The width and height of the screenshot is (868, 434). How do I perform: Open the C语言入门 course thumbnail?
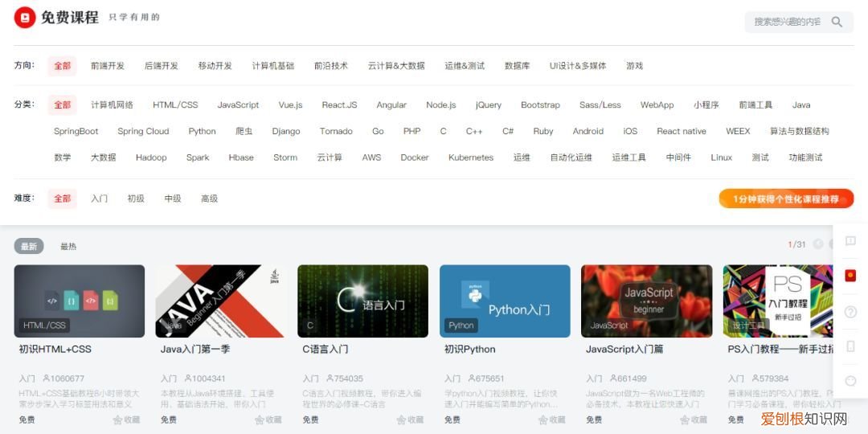pos(363,301)
